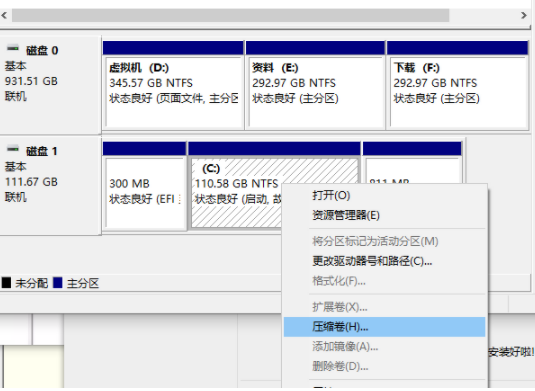
Task: Click the 111.67 GB disk size text
Action: coord(31,182)
